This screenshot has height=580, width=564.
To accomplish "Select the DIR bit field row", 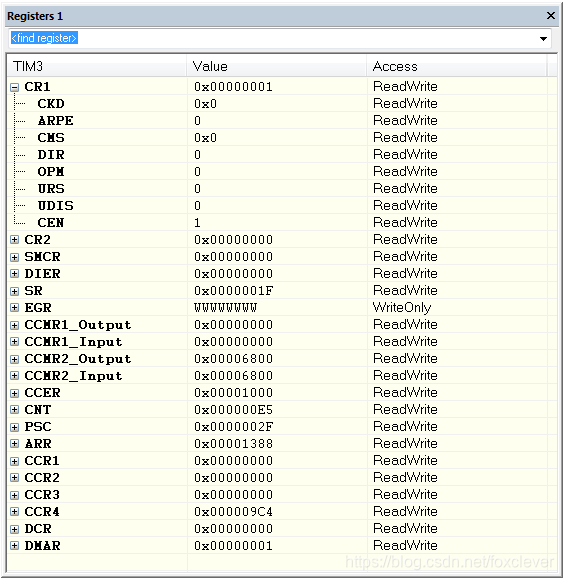I will [282, 155].
